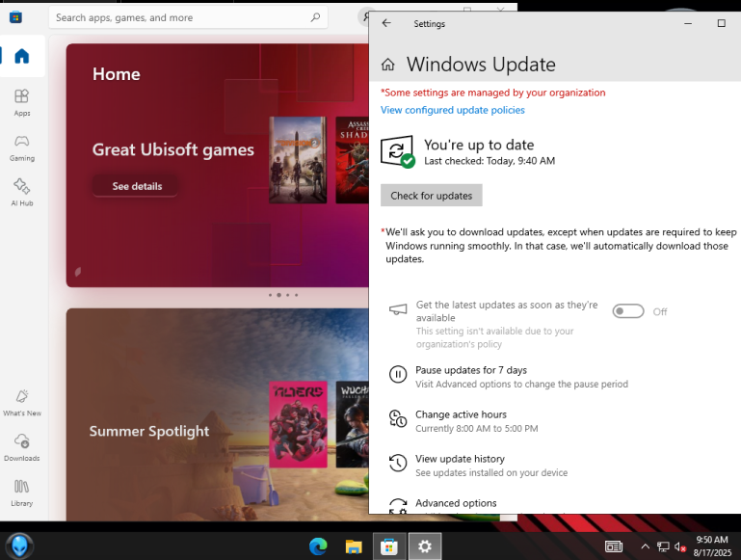Show hidden tray icons chevron
This screenshot has height=560, width=741.
tap(645, 547)
